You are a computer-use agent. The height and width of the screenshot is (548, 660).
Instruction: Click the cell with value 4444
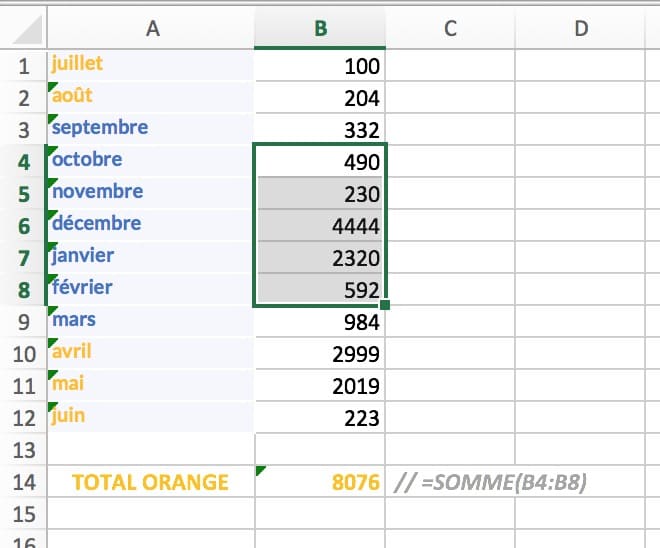(320, 225)
